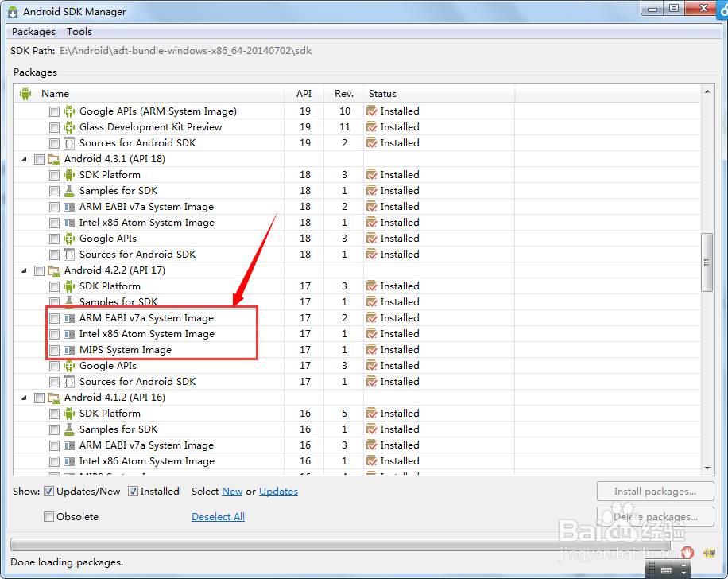Sort by the API column header
728x579 pixels.
[x=304, y=93]
